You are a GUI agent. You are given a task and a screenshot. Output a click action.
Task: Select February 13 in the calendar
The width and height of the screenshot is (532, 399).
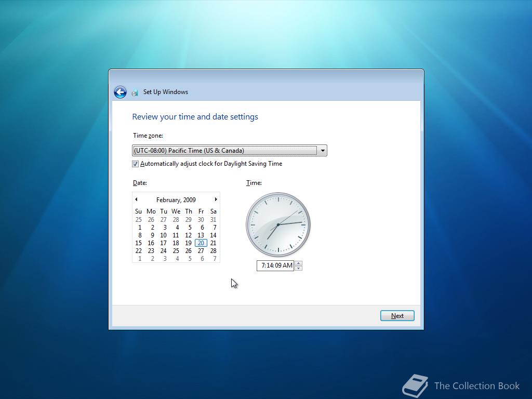[x=201, y=235]
